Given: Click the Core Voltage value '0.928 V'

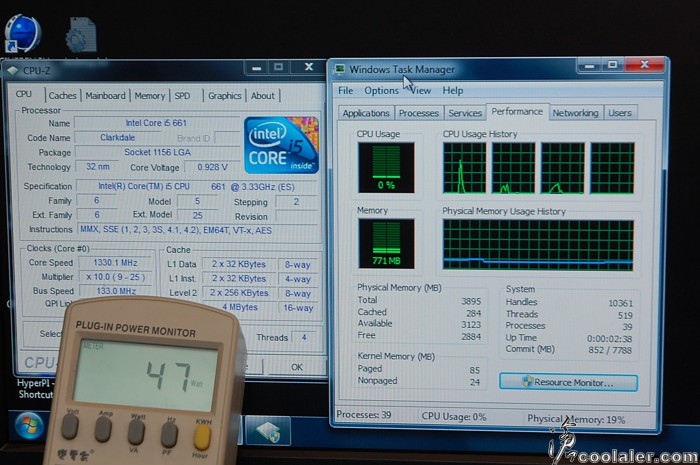Looking at the screenshot, I should pyautogui.click(x=212, y=167).
